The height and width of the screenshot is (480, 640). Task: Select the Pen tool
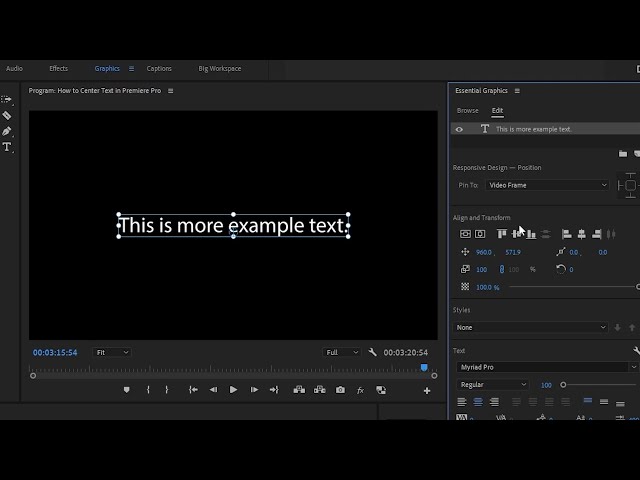(7, 131)
